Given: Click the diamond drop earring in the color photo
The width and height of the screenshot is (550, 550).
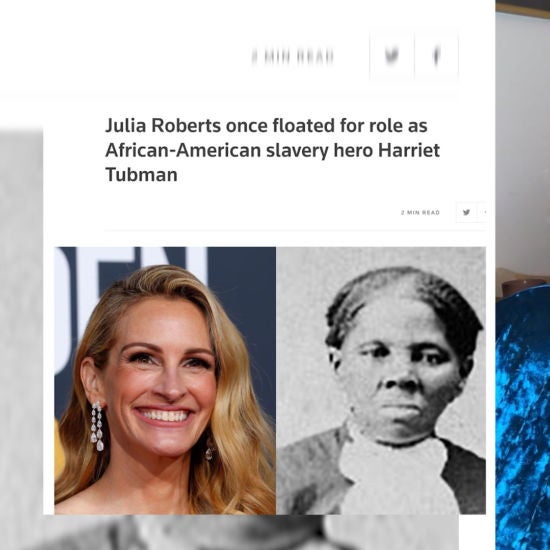Looking at the screenshot, I should point(97,426).
